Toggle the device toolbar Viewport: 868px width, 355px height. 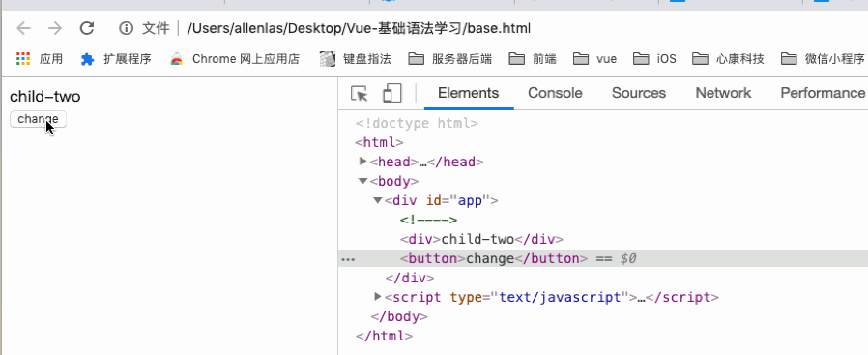[x=391, y=93]
